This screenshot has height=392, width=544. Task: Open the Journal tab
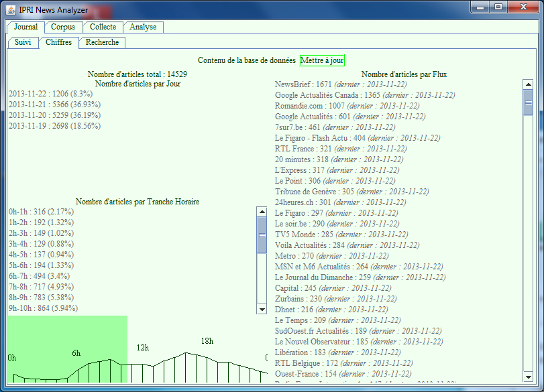pyautogui.click(x=25, y=27)
